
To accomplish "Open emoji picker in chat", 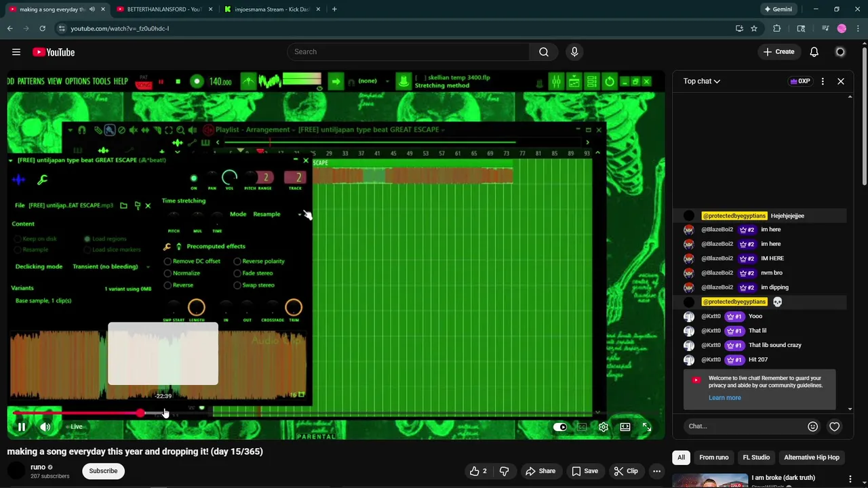I will [x=812, y=426].
